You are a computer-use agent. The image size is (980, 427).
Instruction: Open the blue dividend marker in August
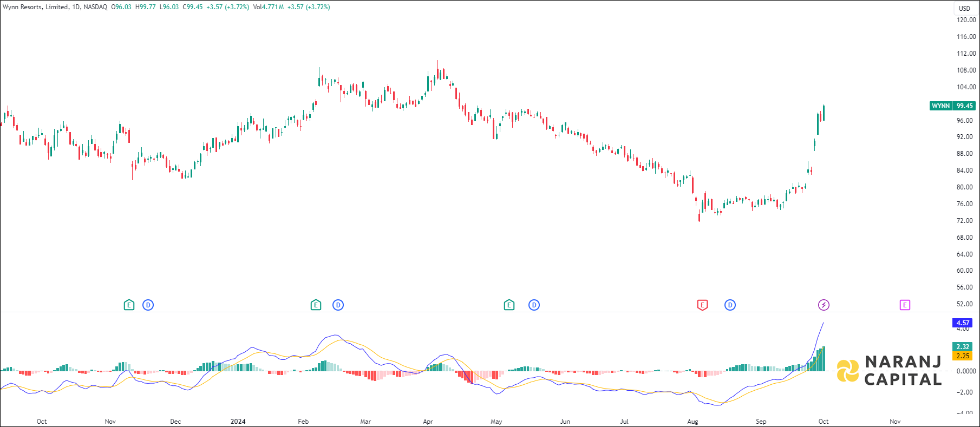click(x=730, y=305)
